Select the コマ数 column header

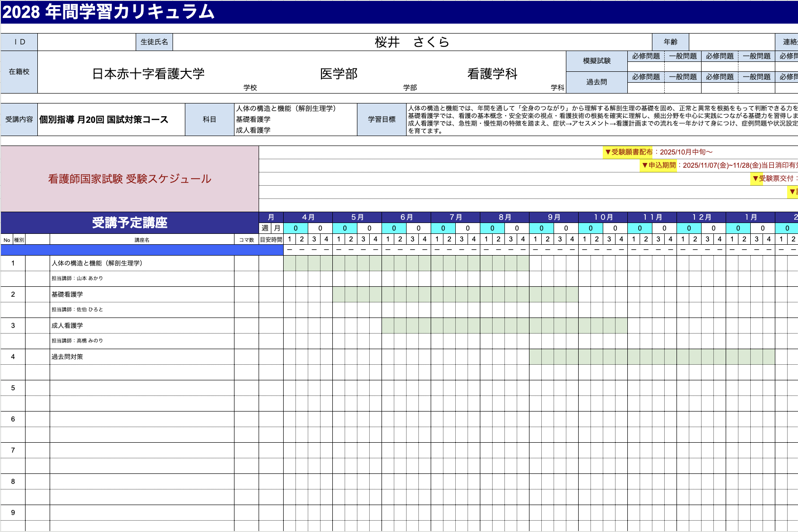pos(246,240)
